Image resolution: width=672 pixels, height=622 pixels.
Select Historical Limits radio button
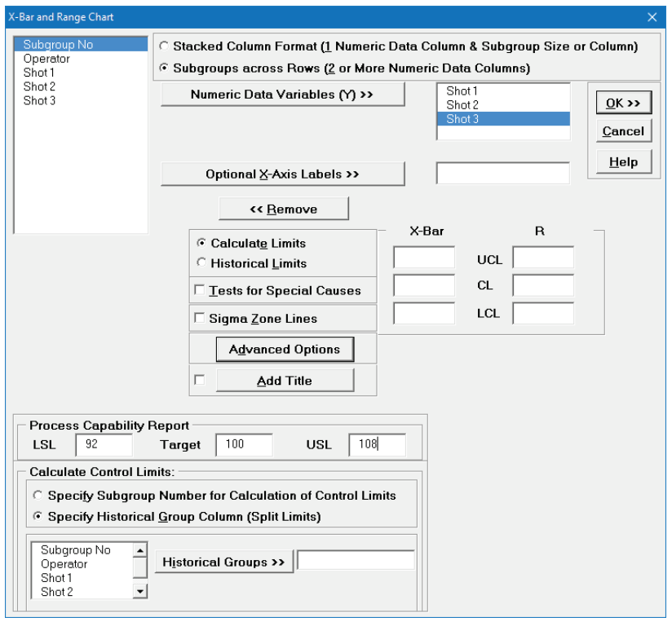tap(201, 263)
